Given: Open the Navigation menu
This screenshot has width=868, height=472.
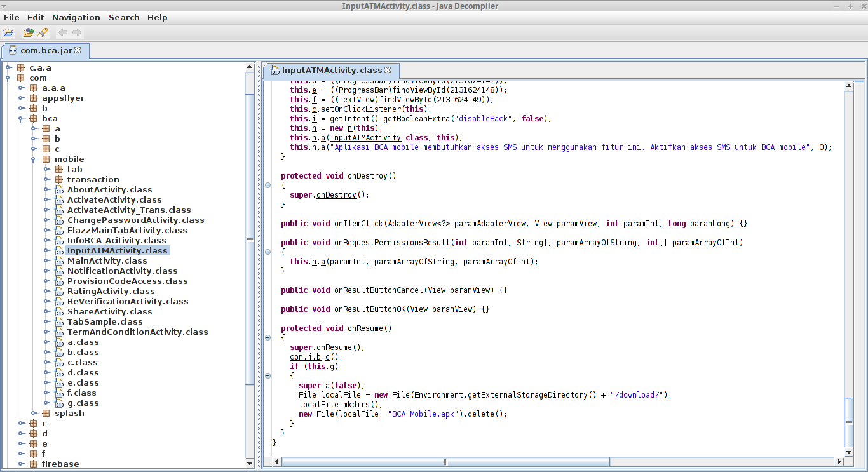Looking at the screenshot, I should pos(76,17).
